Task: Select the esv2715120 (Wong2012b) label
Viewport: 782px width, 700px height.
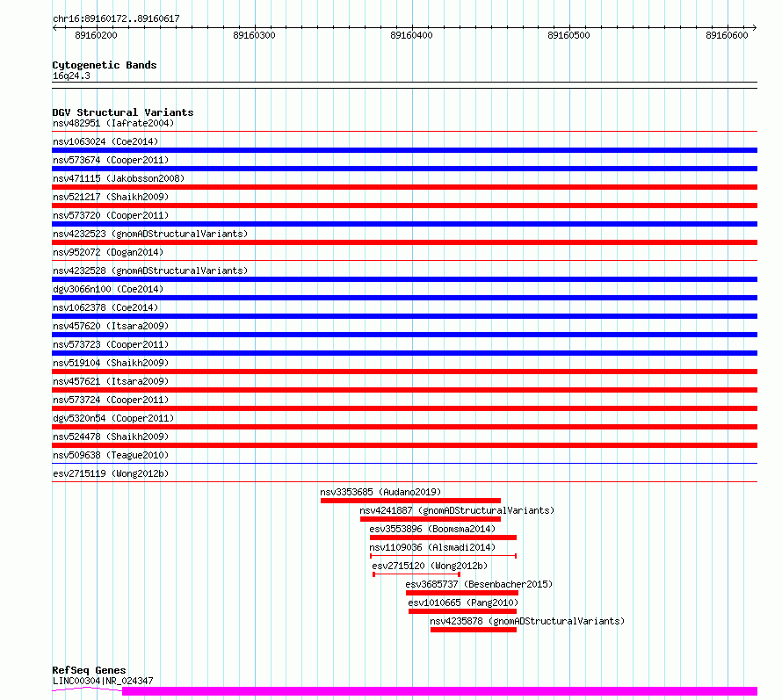Action: [430, 566]
